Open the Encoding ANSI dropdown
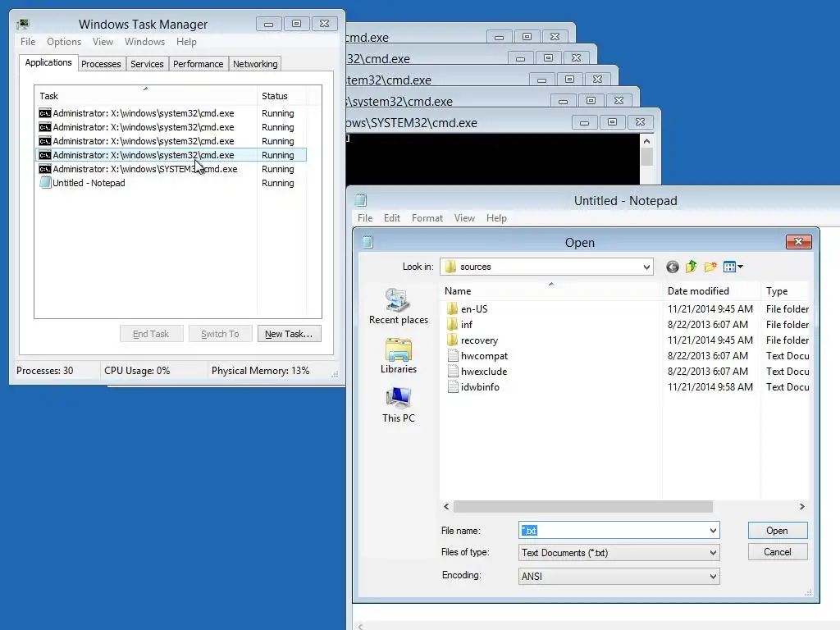Image resolution: width=840 pixels, height=630 pixels. click(619, 576)
